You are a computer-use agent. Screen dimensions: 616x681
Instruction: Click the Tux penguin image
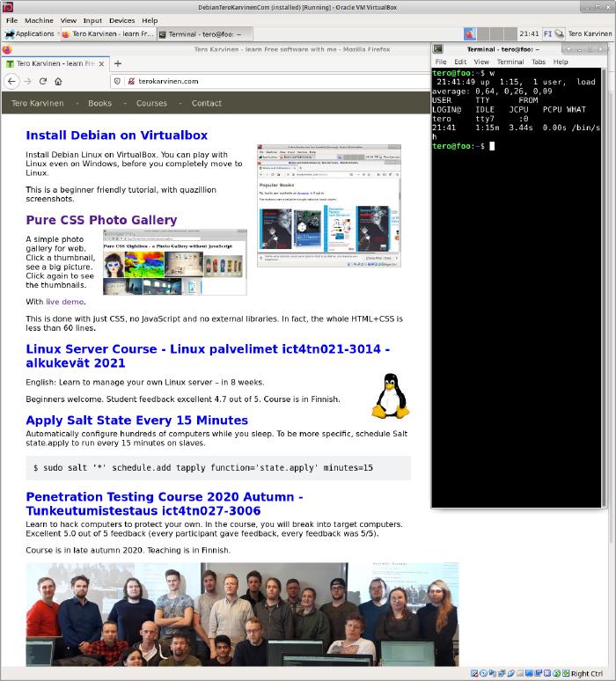click(x=391, y=395)
